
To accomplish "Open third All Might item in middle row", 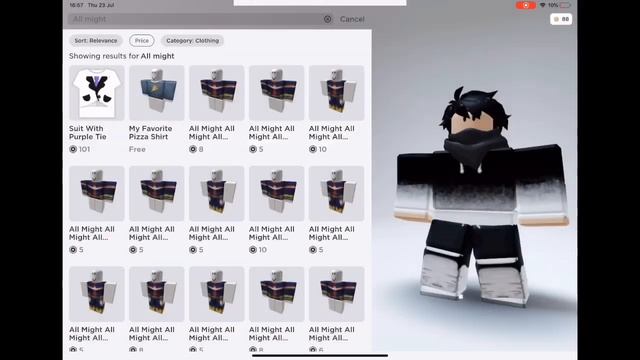I will pos(217,193).
